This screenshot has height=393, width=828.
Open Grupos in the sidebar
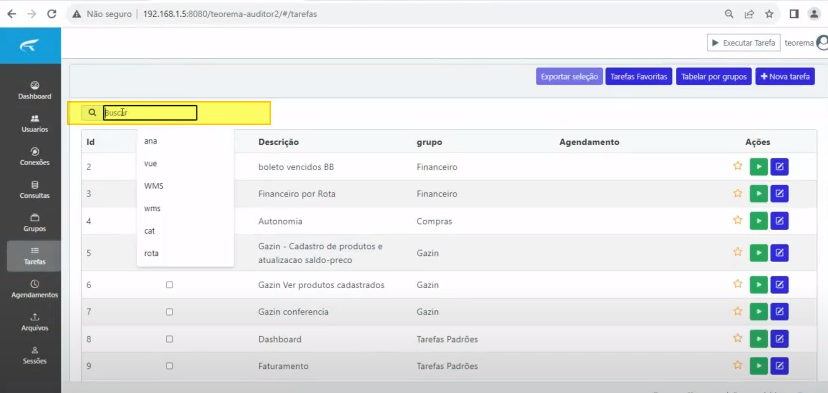coord(35,223)
